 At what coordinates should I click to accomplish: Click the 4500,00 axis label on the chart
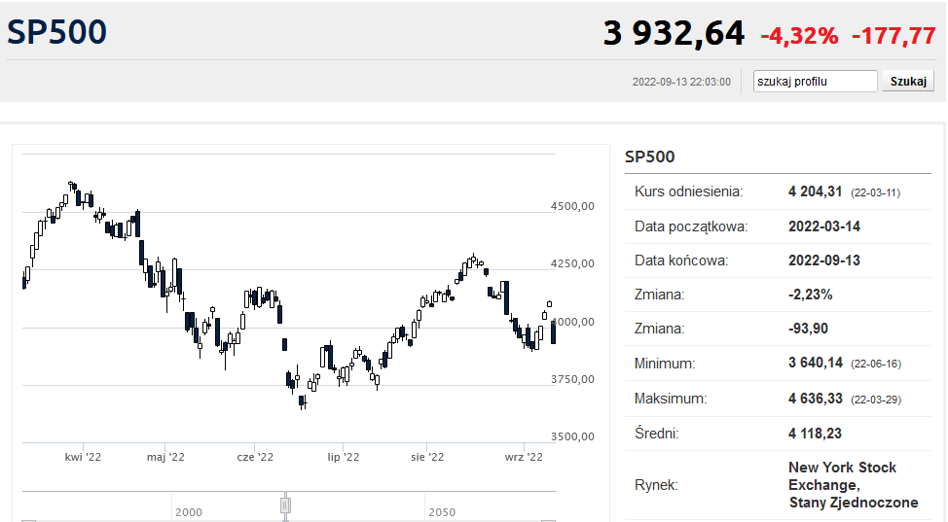pyautogui.click(x=572, y=206)
